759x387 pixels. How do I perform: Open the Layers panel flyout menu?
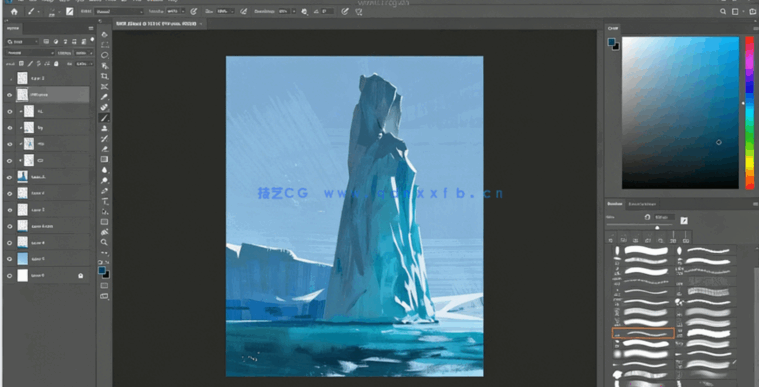pos(91,29)
